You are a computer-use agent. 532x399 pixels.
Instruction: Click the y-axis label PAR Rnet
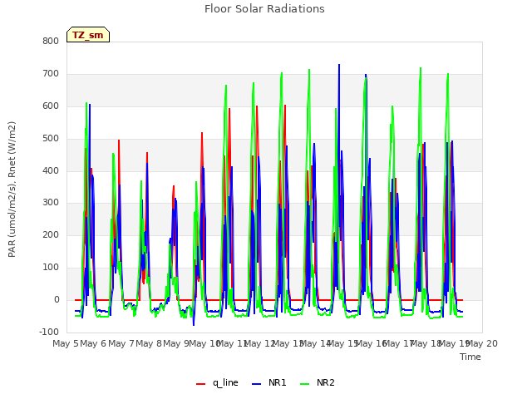tap(12, 190)
